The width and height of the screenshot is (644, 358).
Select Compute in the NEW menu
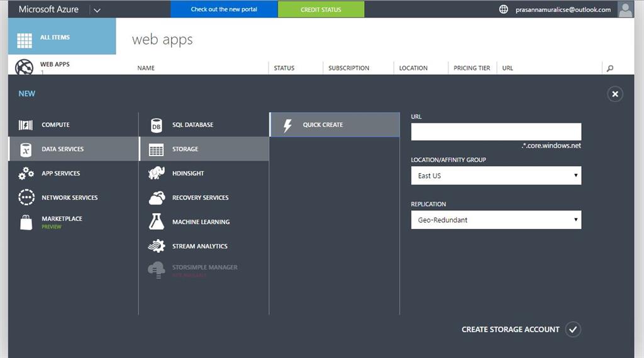tap(74, 125)
